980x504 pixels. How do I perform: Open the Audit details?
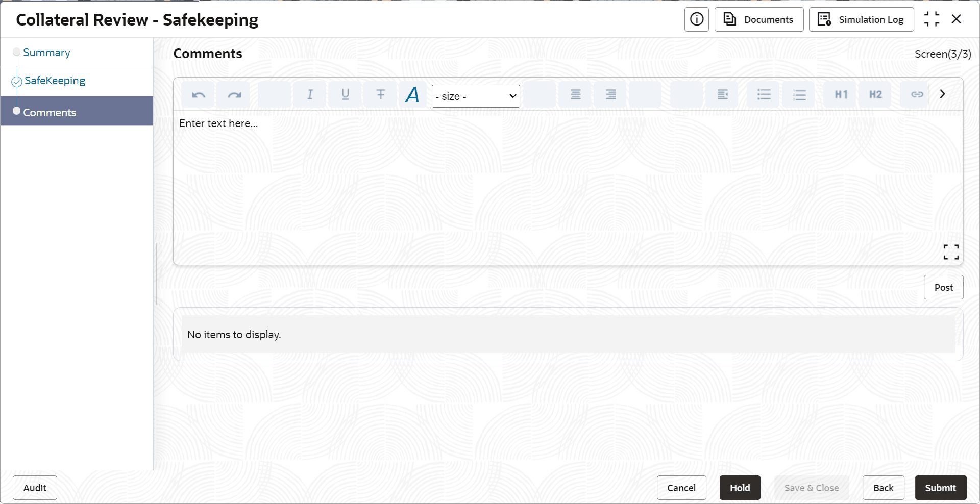(x=35, y=488)
